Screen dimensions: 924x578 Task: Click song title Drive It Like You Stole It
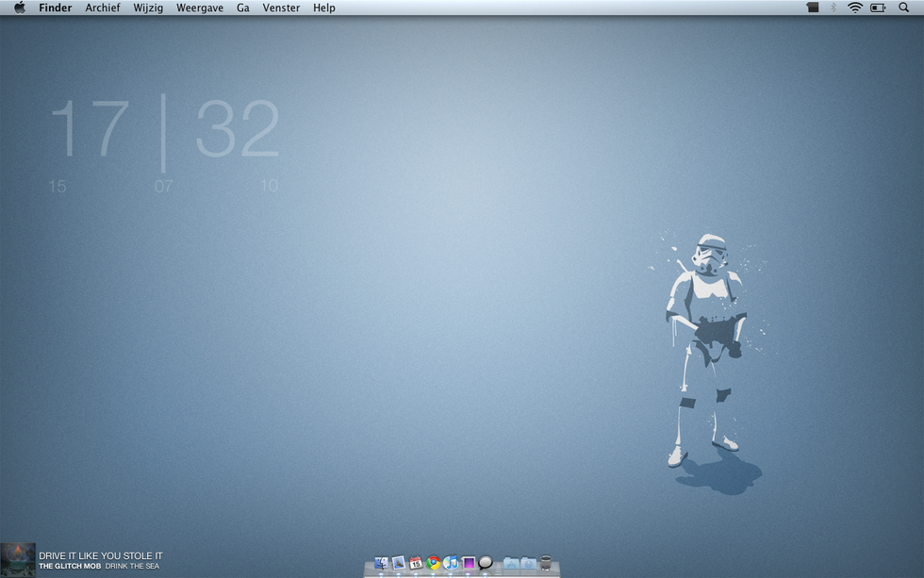click(x=101, y=555)
